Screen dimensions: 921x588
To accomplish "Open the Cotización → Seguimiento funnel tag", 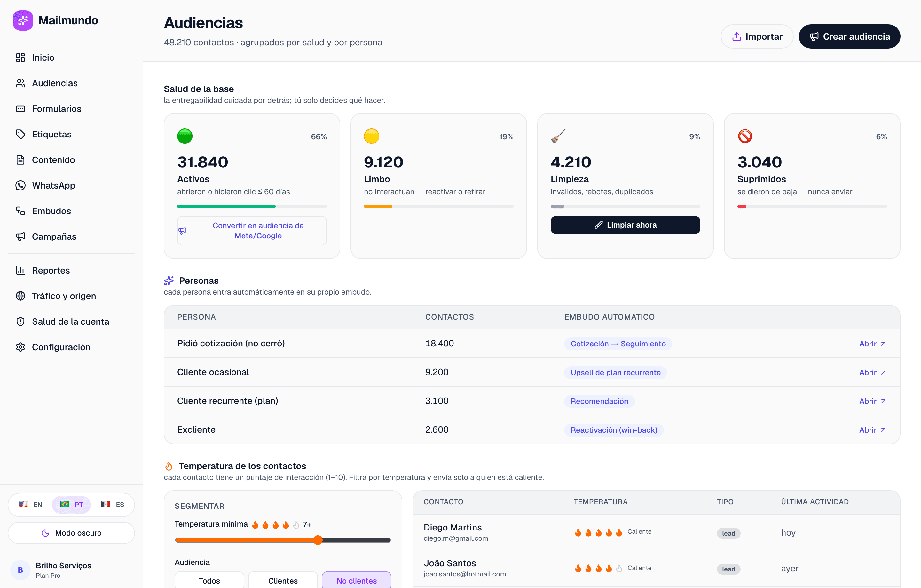I will click(618, 344).
